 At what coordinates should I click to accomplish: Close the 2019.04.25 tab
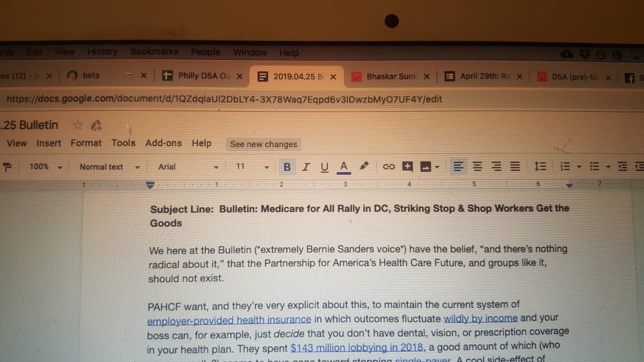333,77
